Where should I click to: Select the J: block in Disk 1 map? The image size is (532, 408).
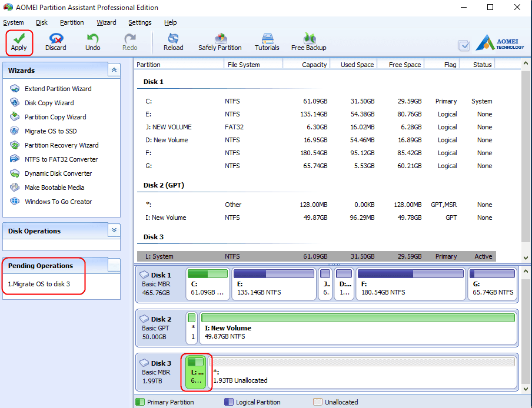(325, 284)
